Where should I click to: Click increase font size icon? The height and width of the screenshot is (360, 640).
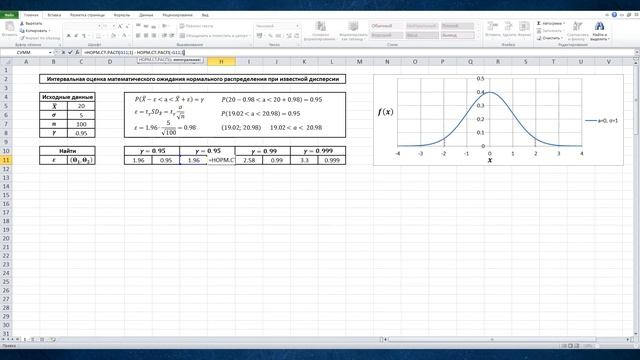coord(120,26)
